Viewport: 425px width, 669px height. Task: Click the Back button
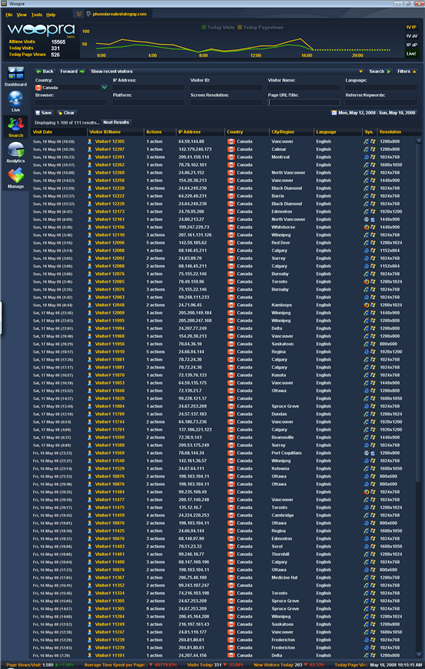click(45, 71)
